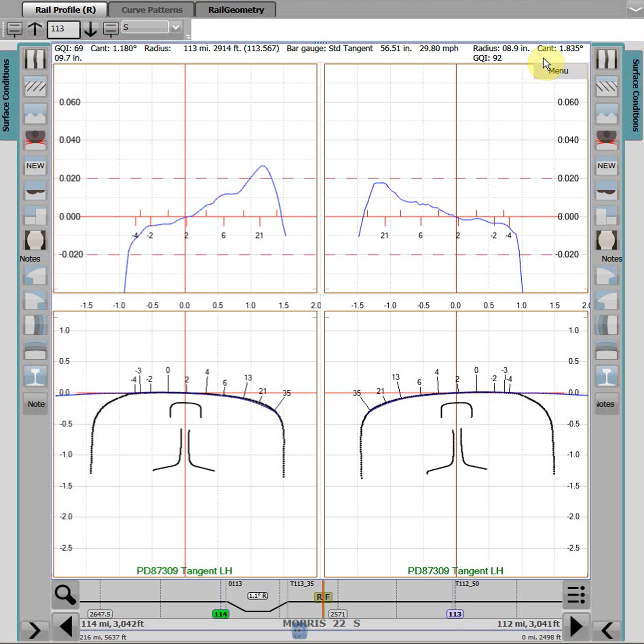Jump to green milepost 114 marker
Viewport: 644px width, 644px height.
tap(221, 614)
